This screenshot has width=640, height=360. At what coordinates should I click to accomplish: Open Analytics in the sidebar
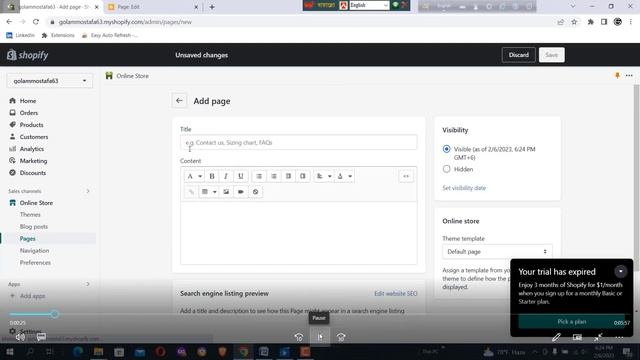pos(32,149)
